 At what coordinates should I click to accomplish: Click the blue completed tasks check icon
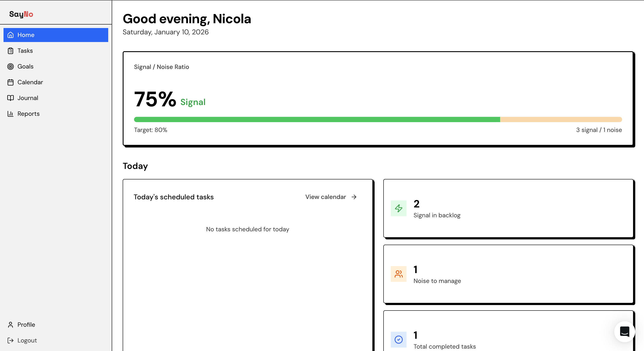[398, 339]
